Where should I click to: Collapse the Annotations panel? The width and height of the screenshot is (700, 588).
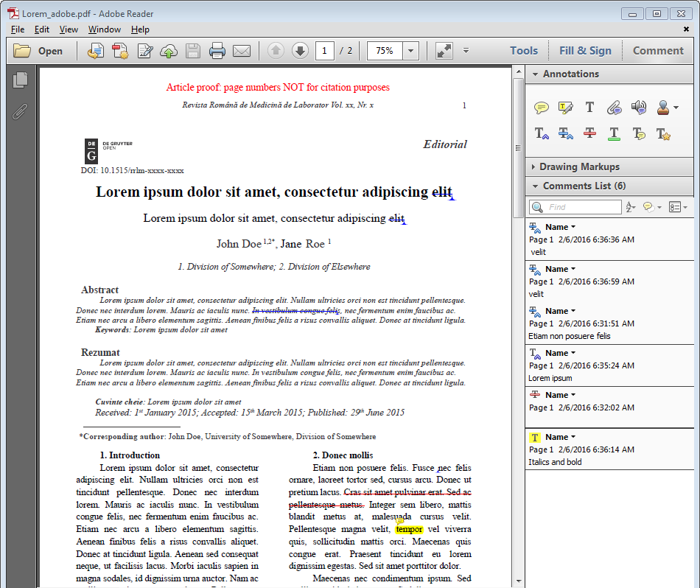coord(535,74)
